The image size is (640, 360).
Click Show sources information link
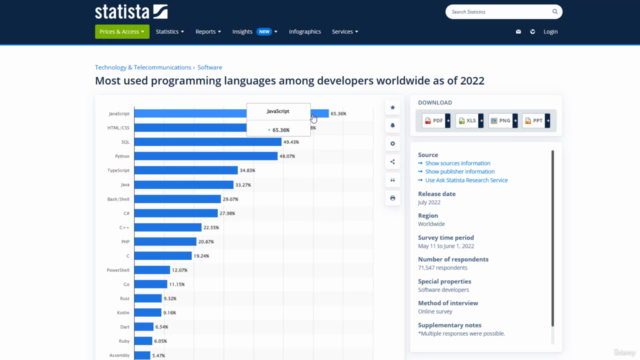coord(458,163)
